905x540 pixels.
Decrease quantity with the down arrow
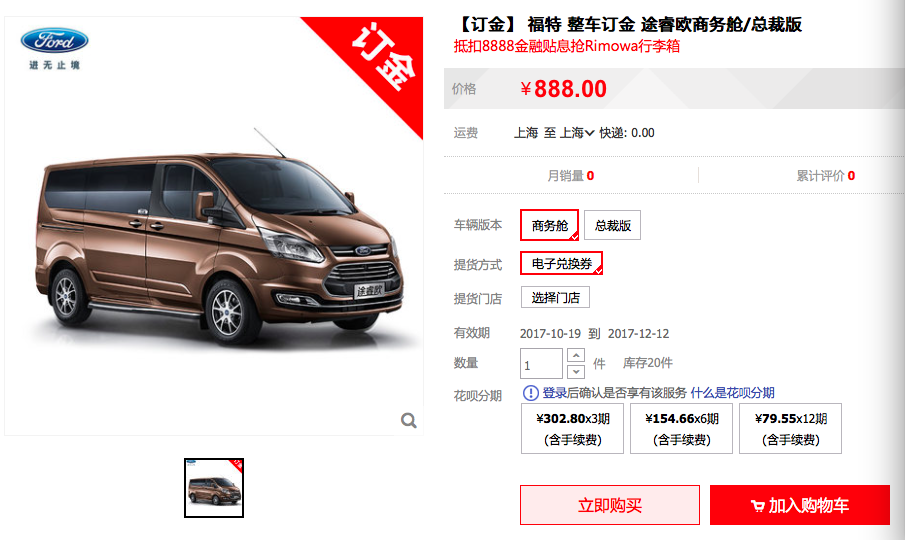pos(576,372)
